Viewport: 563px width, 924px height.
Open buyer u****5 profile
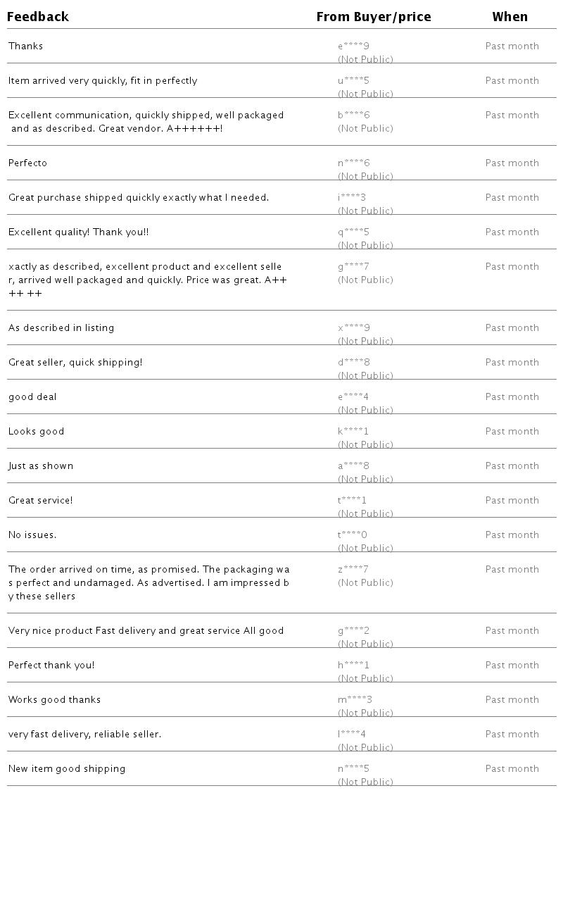(353, 81)
